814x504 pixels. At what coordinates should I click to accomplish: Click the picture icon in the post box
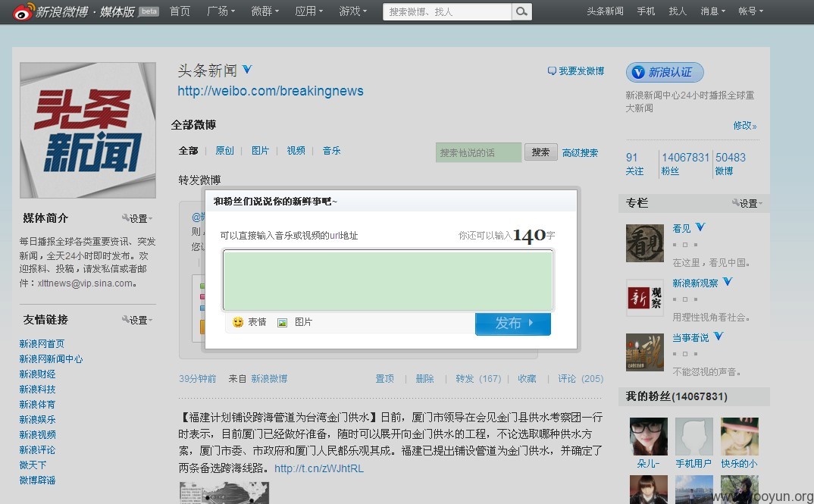click(x=282, y=322)
